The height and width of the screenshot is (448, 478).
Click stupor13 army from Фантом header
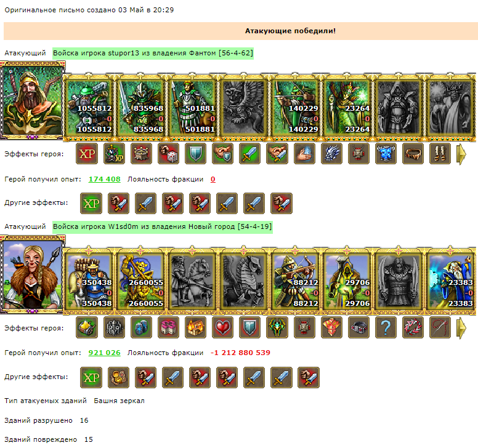point(153,53)
